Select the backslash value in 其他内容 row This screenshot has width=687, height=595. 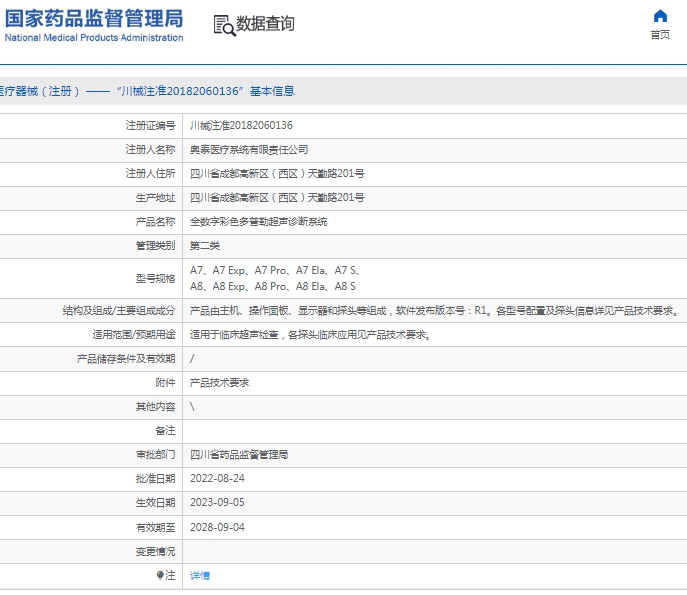click(x=192, y=407)
